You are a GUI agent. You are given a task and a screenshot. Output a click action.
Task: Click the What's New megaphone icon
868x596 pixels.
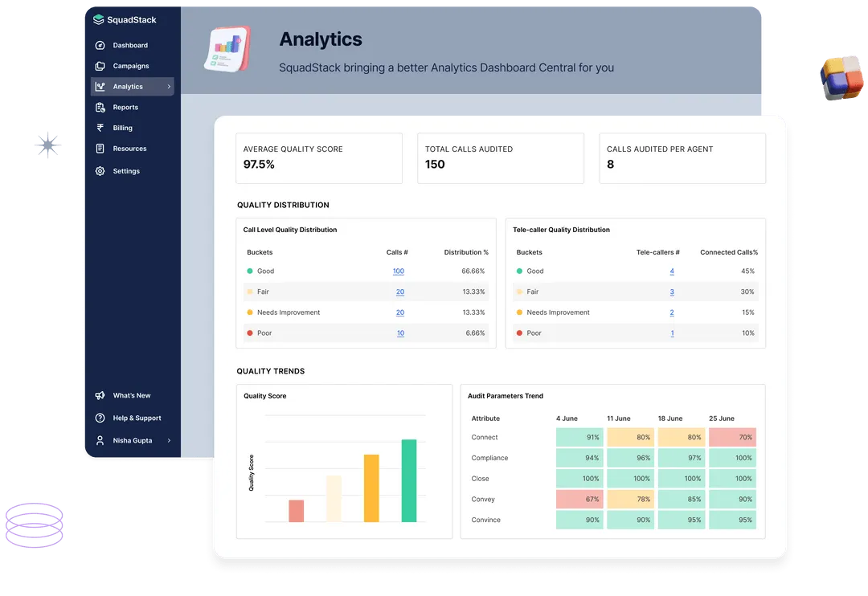click(x=100, y=395)
